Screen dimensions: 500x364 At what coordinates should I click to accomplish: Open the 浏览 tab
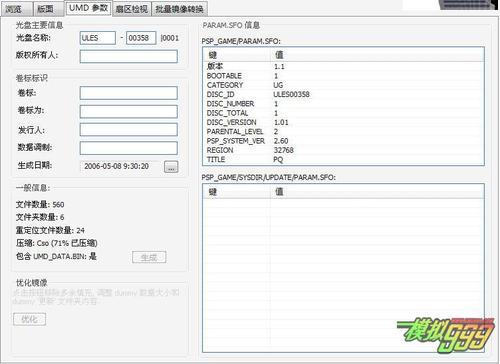coord(16,9)
